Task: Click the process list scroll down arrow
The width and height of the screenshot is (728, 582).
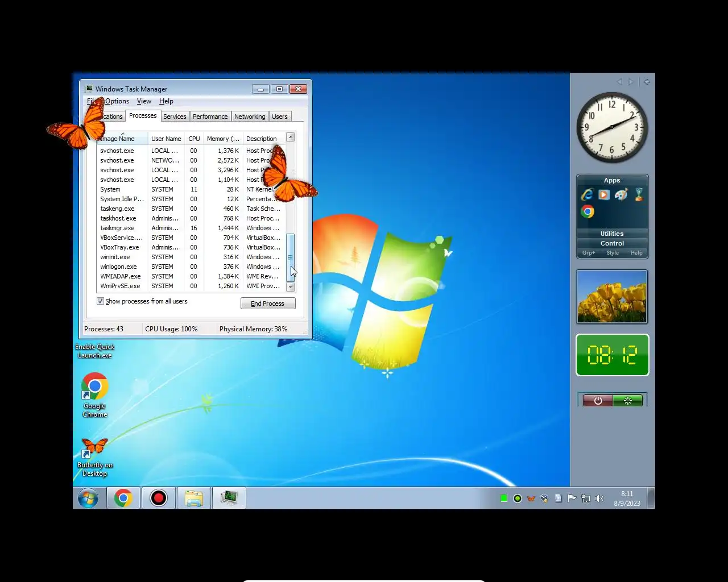Action: [x=290, y=287]
